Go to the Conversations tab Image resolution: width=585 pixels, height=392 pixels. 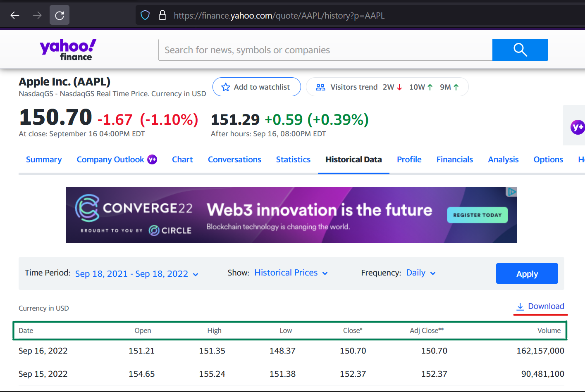(x=234, y=159)
